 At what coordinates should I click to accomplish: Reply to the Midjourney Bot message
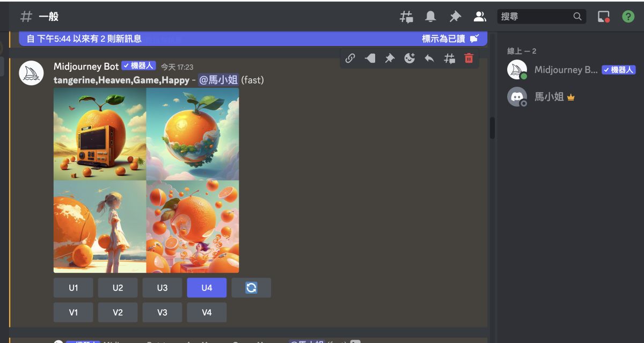(x=429, y=58)
